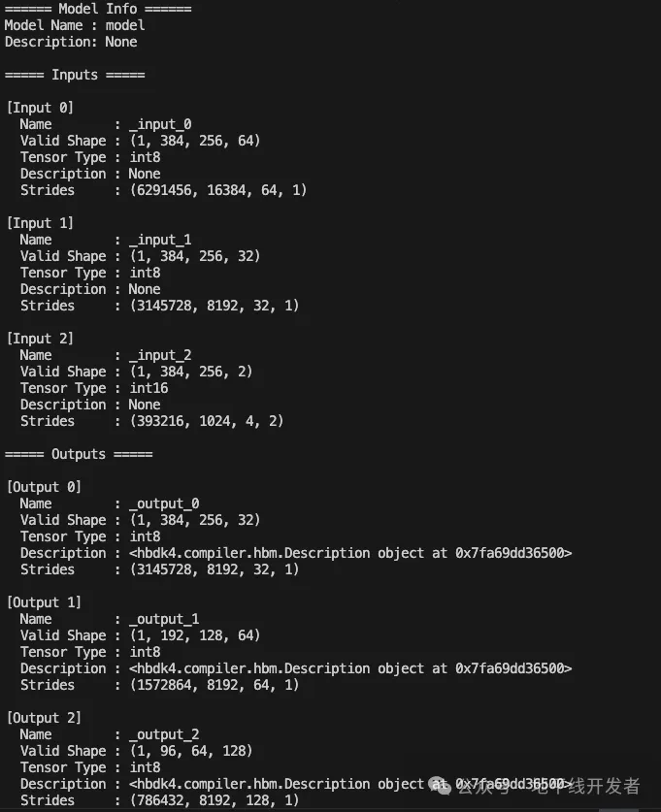
Task: Click the Model Info header line
Action: click(98, 9)
